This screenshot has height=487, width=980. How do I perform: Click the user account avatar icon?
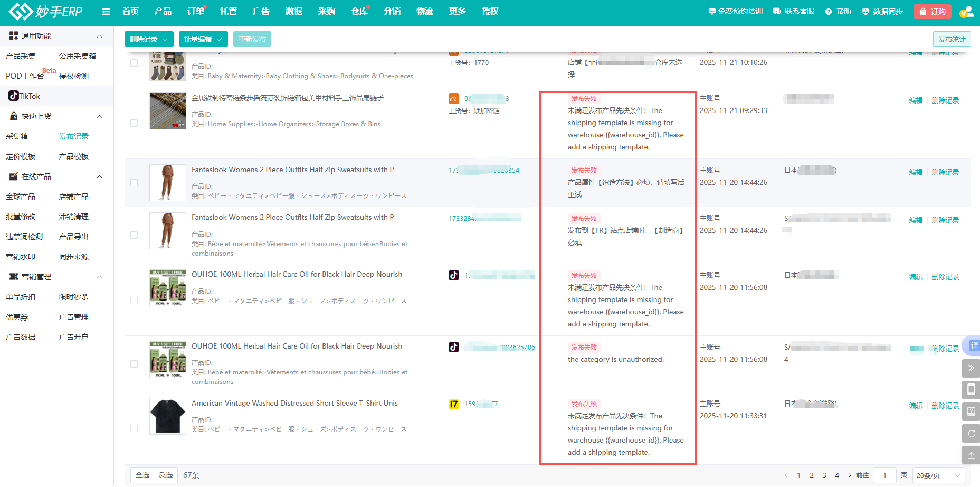click(x=966, y=12)
